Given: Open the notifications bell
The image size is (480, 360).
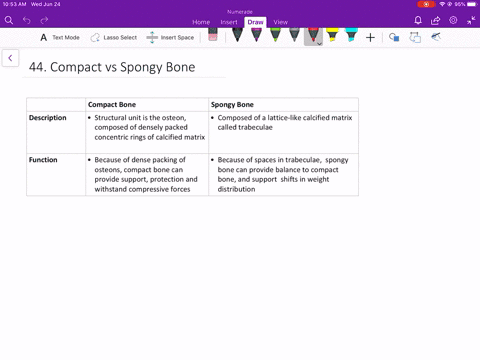Looking at the screenshot, I should (418, 21).
